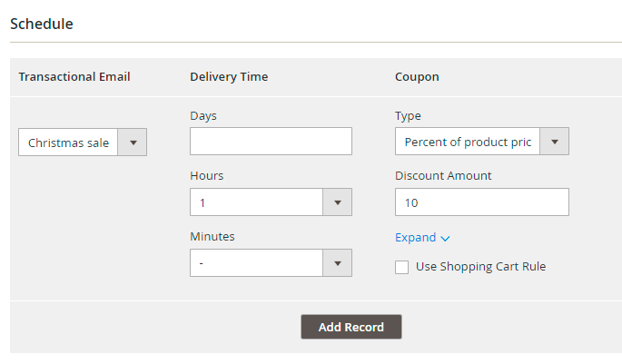Click the chevron next to Expand
622x364 pixels.
pyautogui.click(x=445, y=239)
